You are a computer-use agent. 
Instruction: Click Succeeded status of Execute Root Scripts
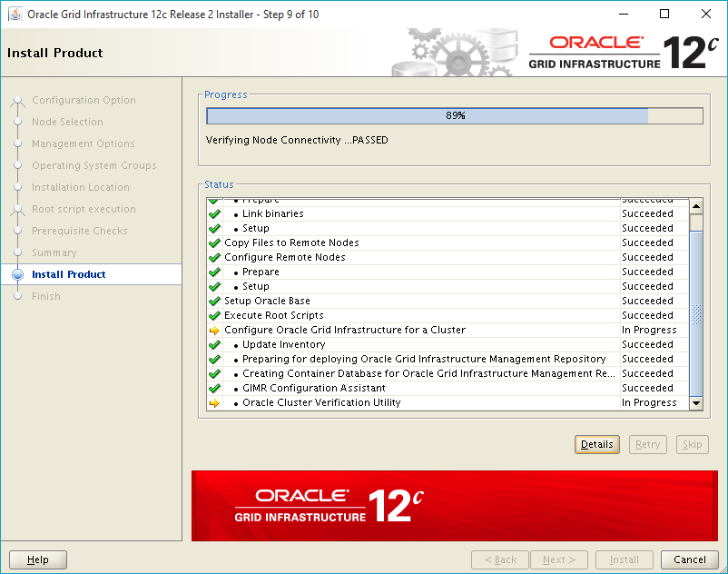tap(647, 315)
